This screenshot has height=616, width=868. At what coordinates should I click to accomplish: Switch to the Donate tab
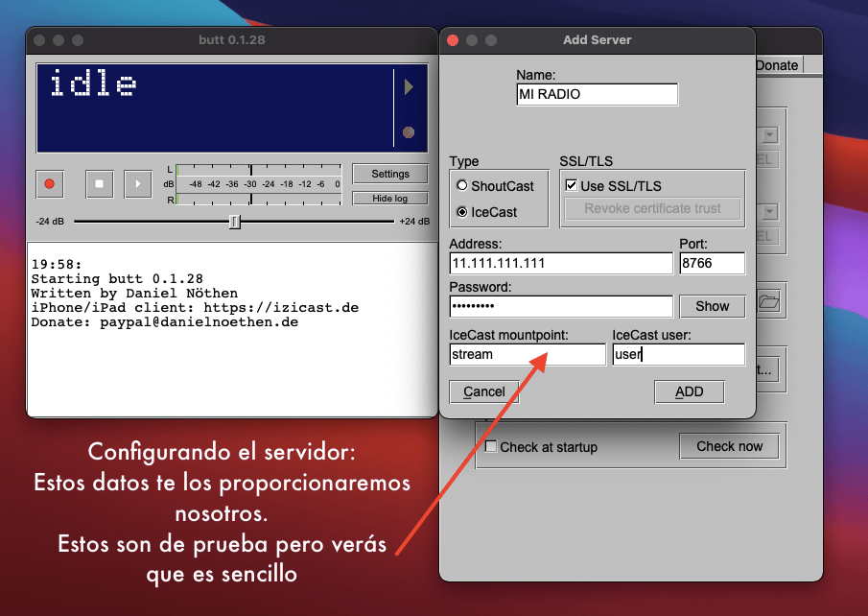tap(777, 64)
